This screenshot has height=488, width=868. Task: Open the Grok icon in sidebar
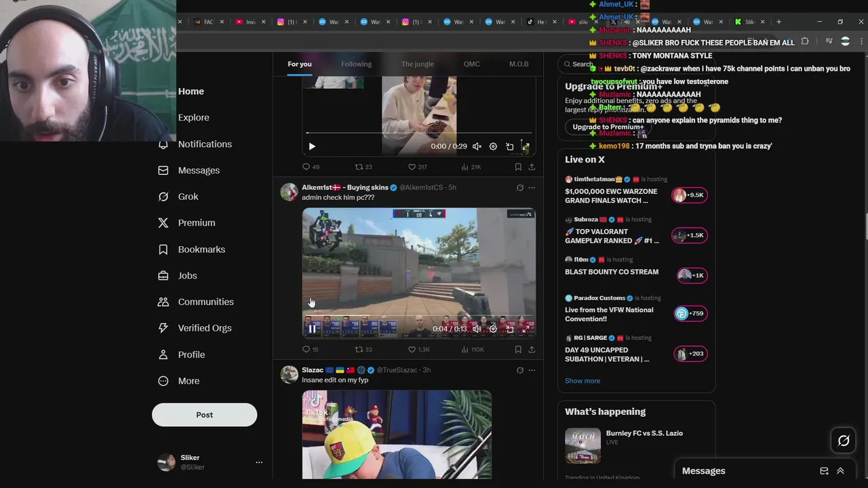163,197
